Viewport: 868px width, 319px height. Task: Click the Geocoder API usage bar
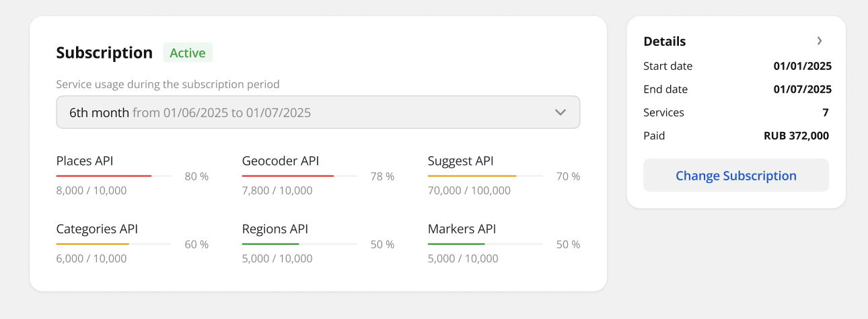click(299, 176)
